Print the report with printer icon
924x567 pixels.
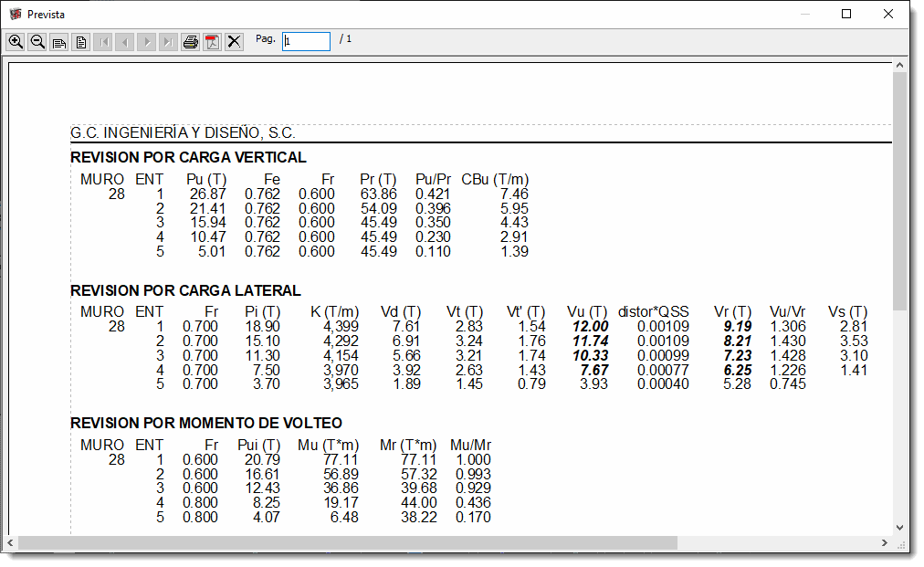point(191,42)
